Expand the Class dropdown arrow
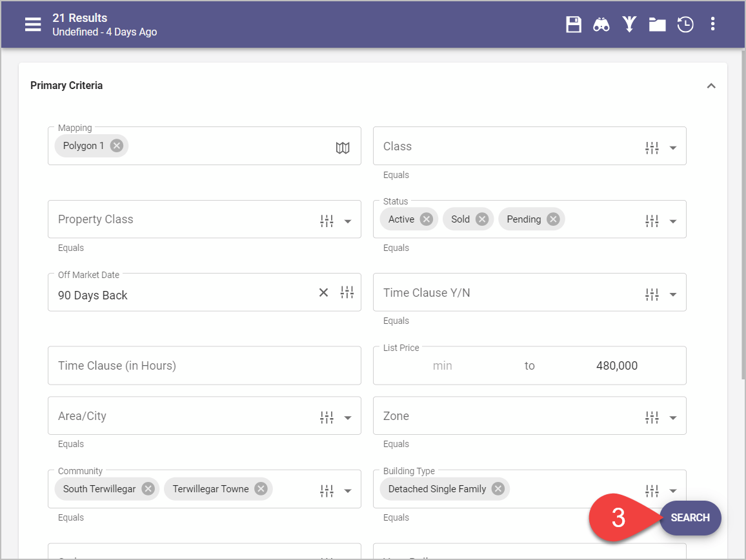 click(672, 148)
